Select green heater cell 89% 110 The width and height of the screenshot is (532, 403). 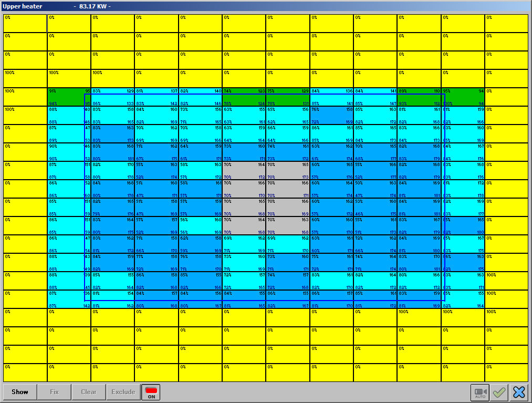[x=419, y=97]
